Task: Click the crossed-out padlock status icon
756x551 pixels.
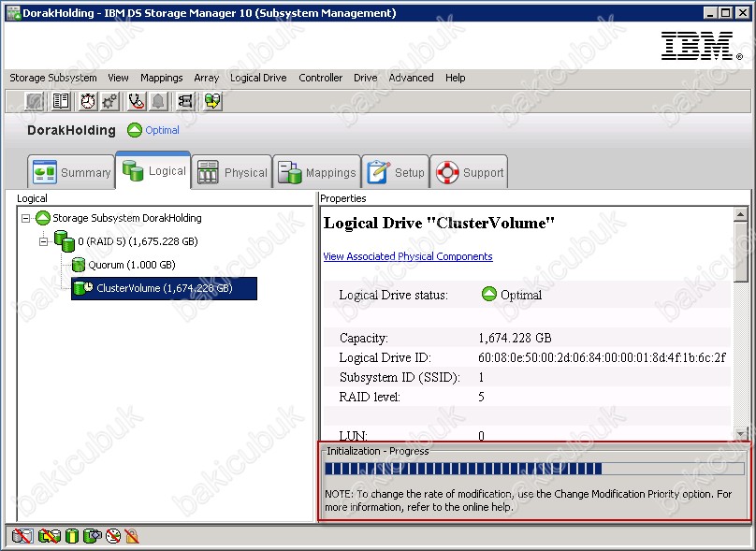Action: pyautogui.click(x=132, y=536)
